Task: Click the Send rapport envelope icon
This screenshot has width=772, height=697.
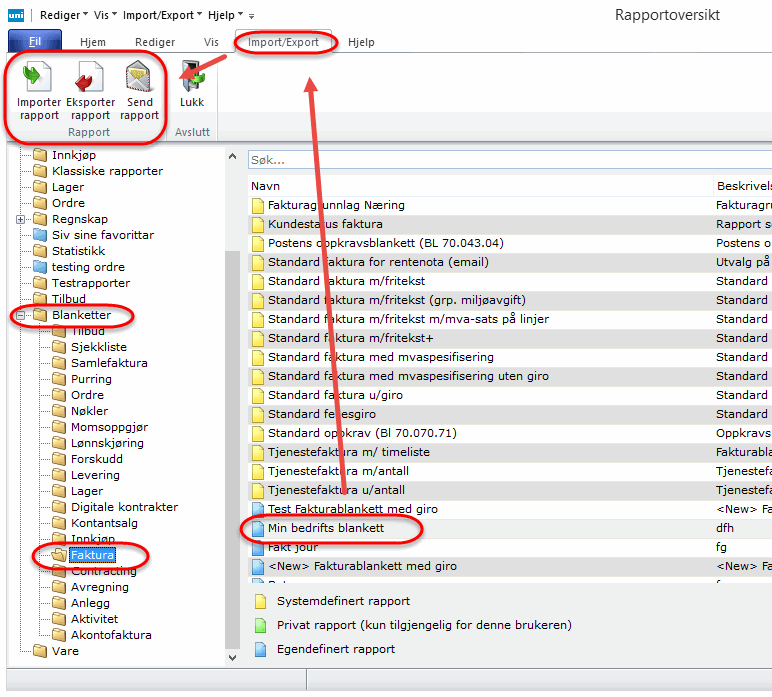Action: pos(139,78)
